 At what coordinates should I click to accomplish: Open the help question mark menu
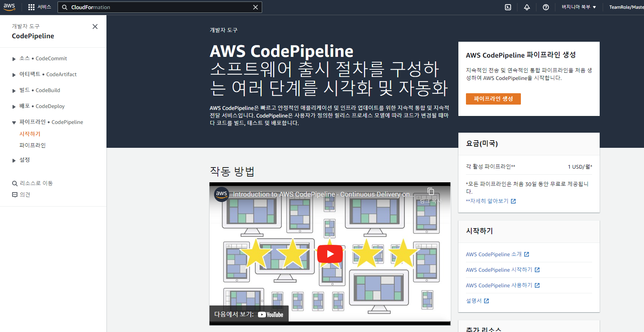(546, 7)
